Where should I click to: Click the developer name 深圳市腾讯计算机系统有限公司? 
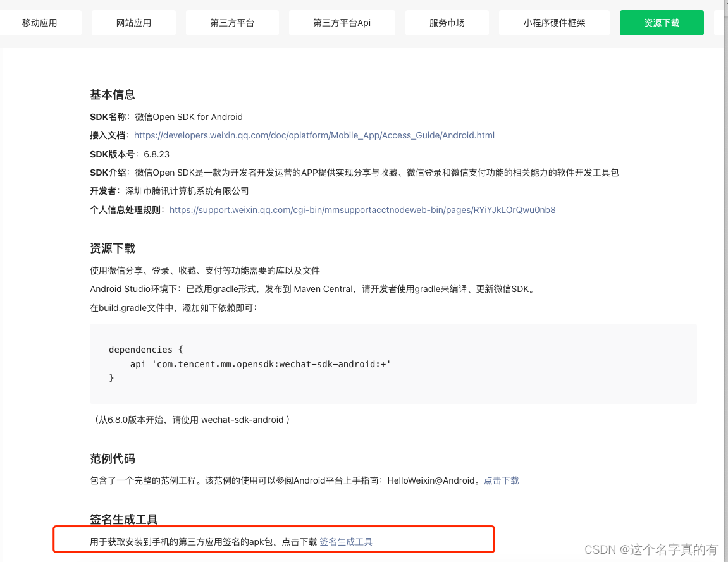(x=187, y=191)
